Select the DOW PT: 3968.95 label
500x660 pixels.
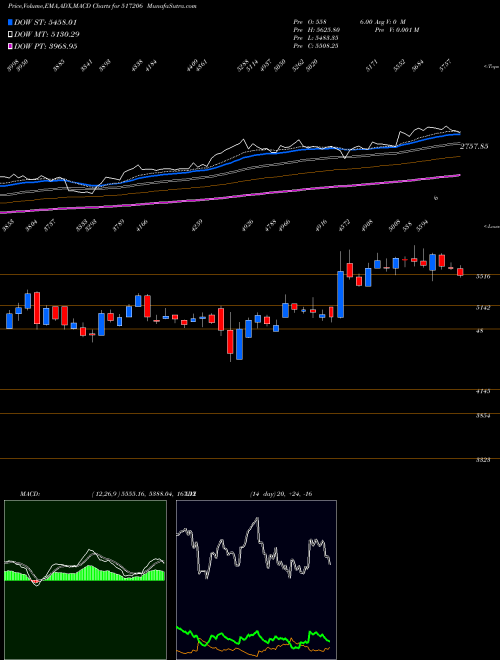coord(45,46)
